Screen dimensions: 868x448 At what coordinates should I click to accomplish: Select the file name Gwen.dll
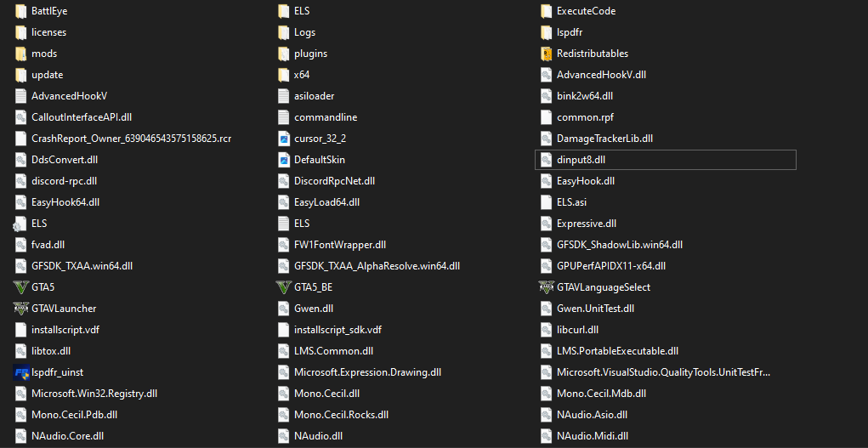point(314,309)
